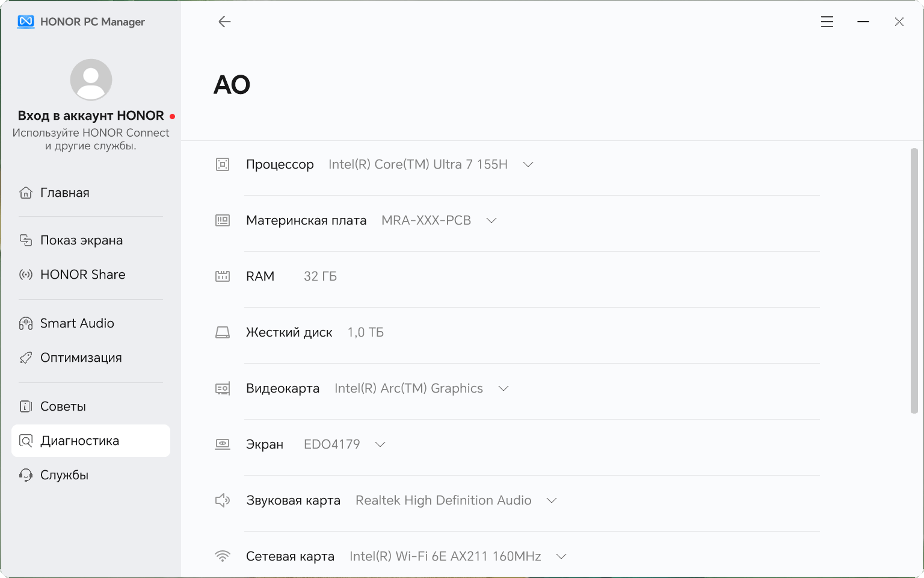Click the Wi-Fi network card icon
924x578 pixels.
pos(223,556)
